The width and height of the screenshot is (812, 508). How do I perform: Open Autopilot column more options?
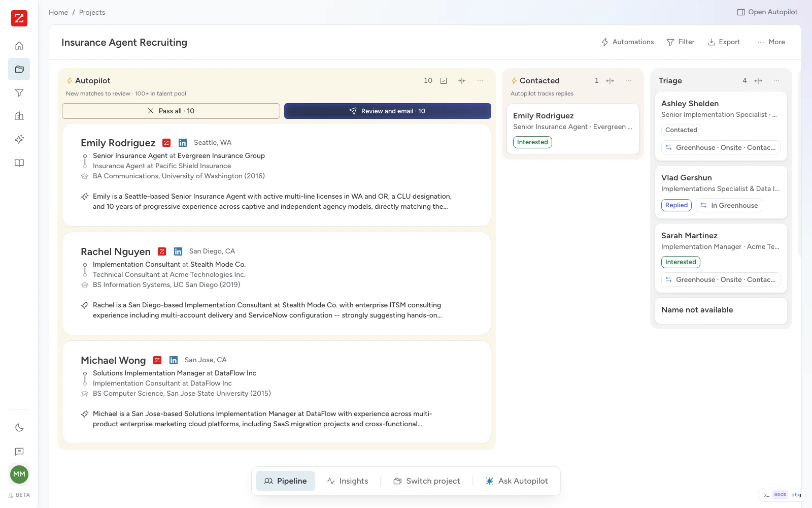pos(480,81)
